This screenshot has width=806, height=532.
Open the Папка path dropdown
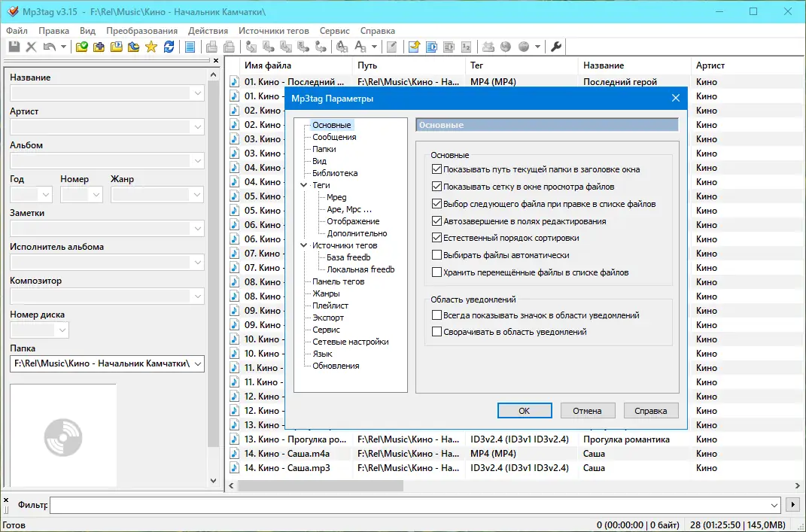(197, 364)
